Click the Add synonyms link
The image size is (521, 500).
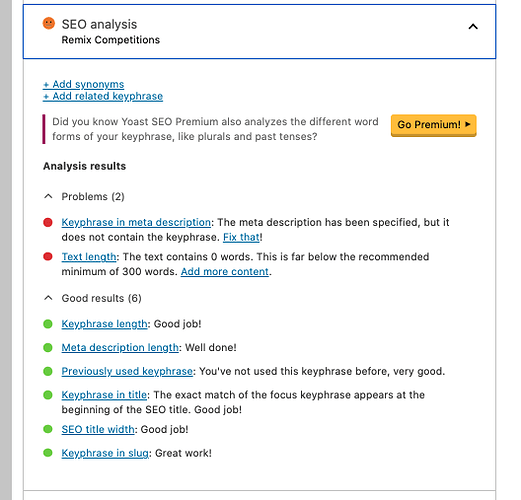[83, 84]
